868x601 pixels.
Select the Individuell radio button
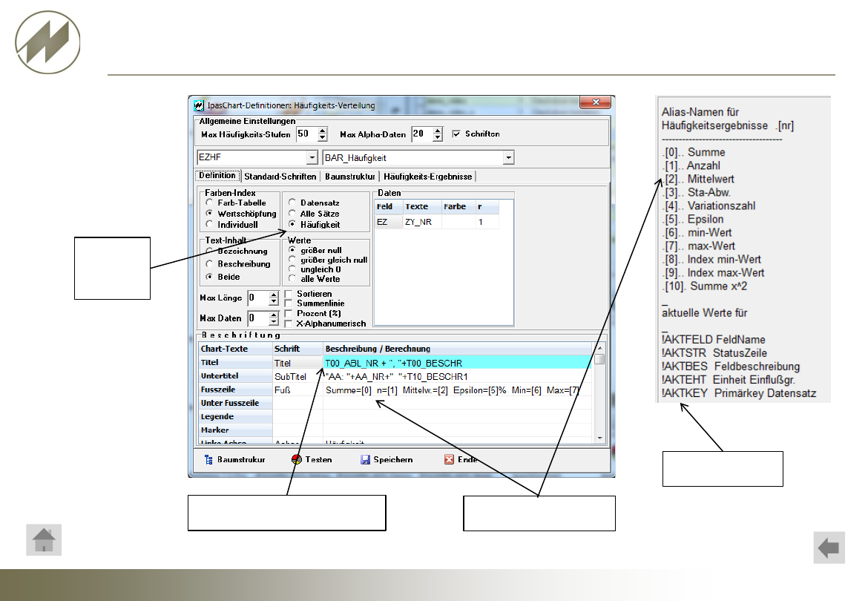[x=209, y=224]
